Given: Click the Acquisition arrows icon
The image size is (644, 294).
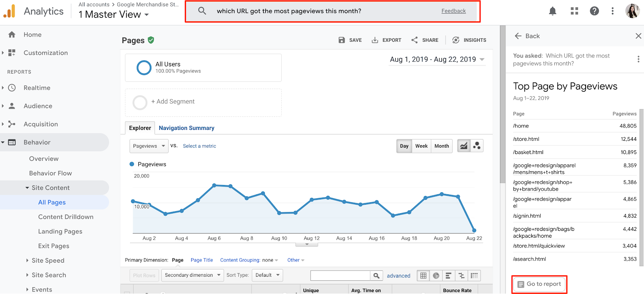Looking at the screenshot, I should click(x=12, y=124).
